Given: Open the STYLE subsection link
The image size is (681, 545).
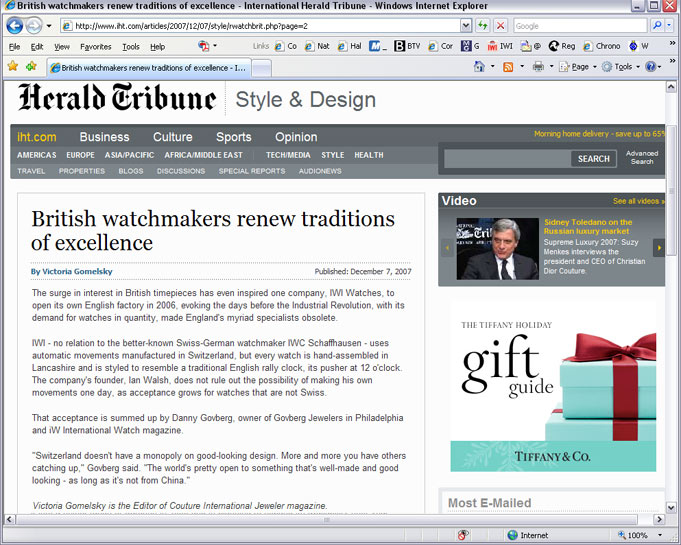Looking at the screenshot, I should [333, 155].
